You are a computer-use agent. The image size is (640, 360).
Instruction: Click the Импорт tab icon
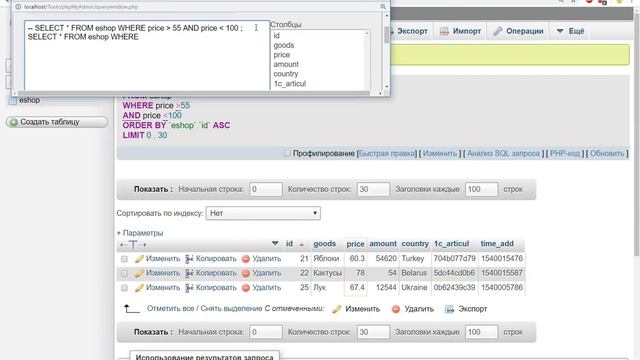(444, 31)
